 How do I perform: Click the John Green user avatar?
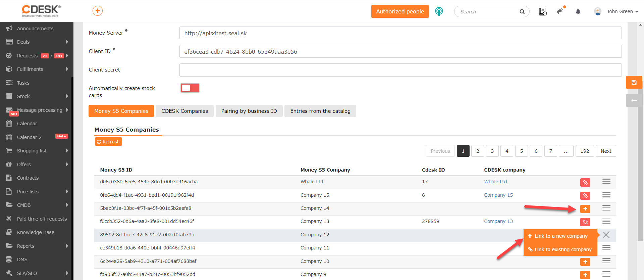598,11
